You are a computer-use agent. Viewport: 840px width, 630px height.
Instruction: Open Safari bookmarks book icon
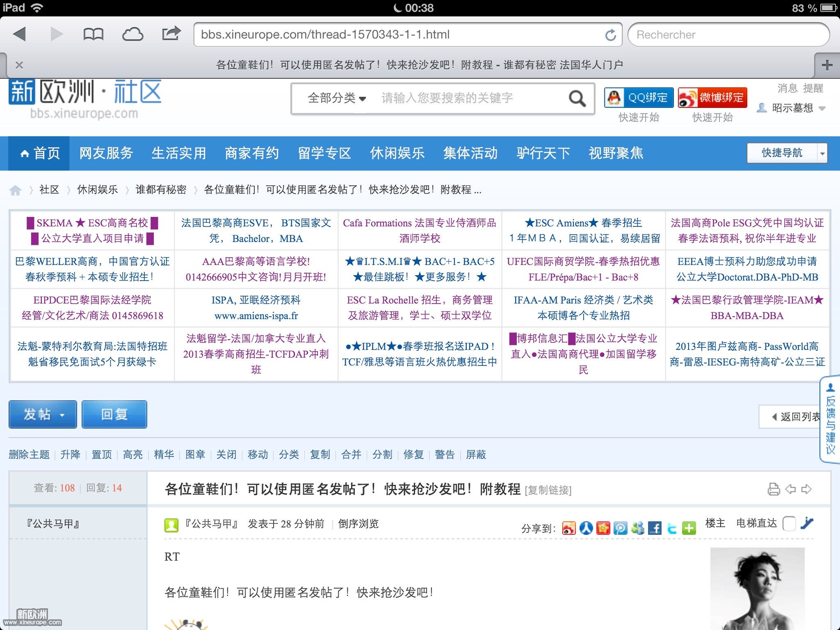click(93, 34)
